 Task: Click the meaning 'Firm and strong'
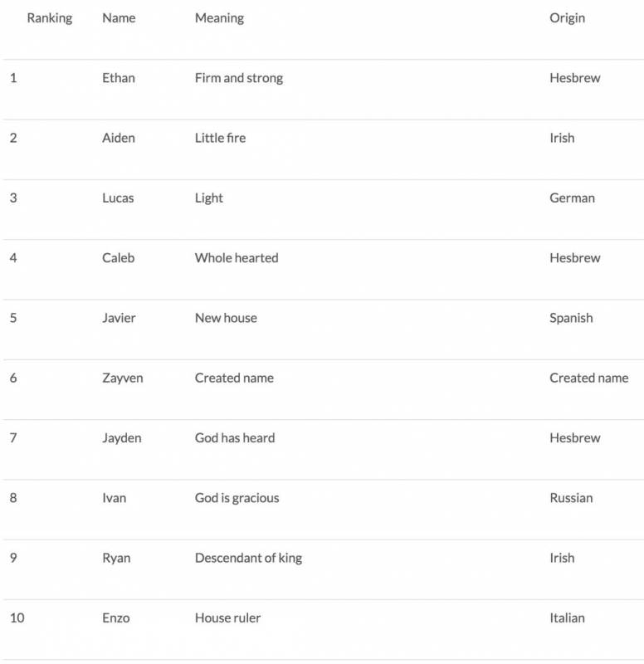[239, 78]
